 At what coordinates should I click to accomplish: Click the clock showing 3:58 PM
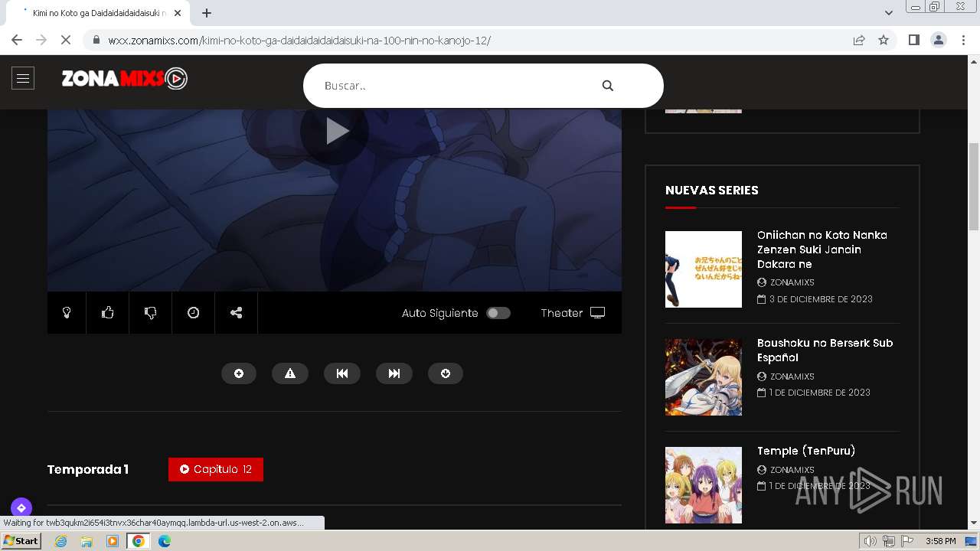click(x=940, y=541)
